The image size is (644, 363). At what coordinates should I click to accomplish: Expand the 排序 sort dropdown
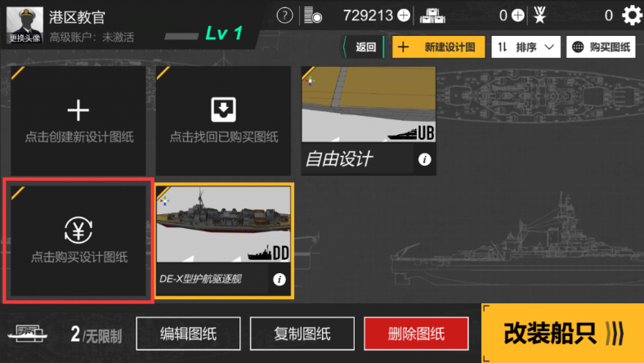525,47
